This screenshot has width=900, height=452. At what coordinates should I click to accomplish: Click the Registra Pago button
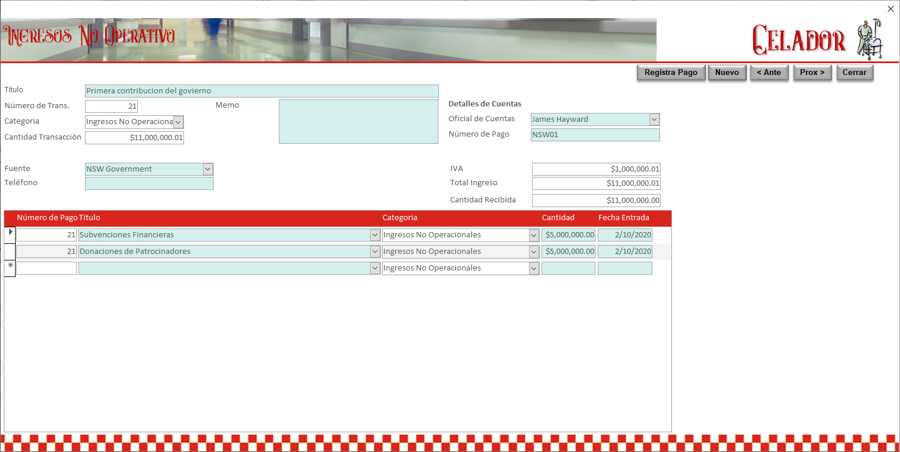tap(671, 72)
